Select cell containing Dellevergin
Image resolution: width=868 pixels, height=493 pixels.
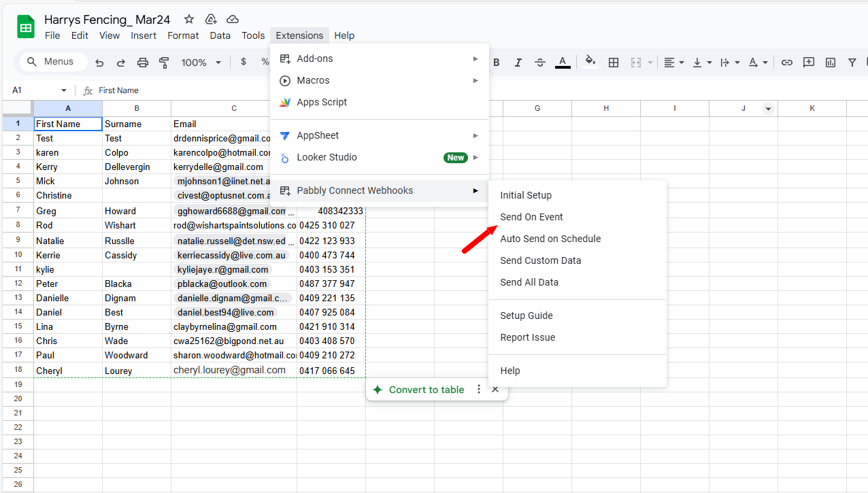coord(137,167)
